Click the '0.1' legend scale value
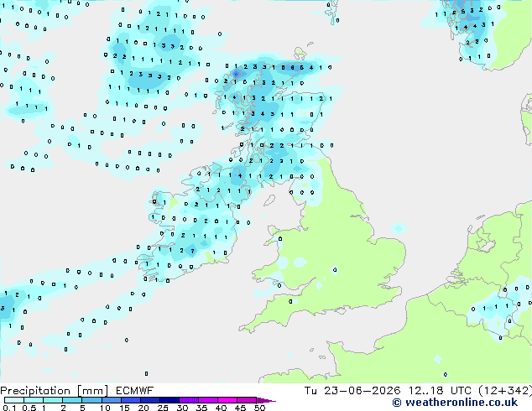The width and height of the screenshot is (532, 411). [x=9, y=408]
